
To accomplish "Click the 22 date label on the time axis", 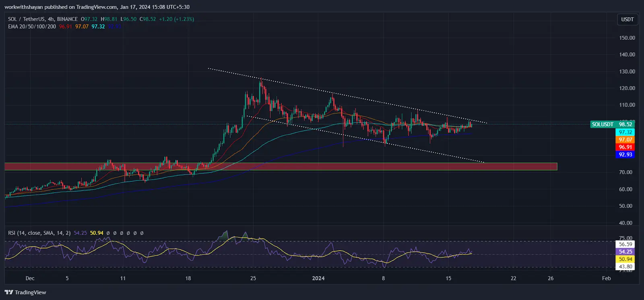I will (513, 278).
